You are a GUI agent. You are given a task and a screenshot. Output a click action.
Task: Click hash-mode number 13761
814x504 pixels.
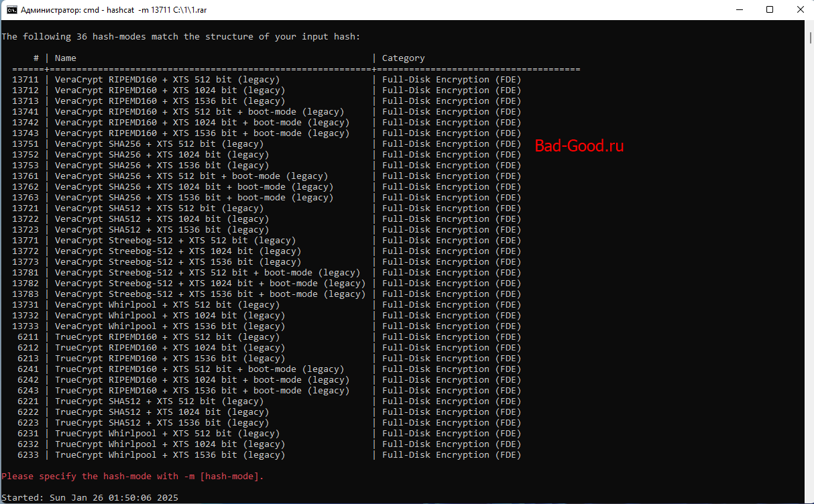25,176
